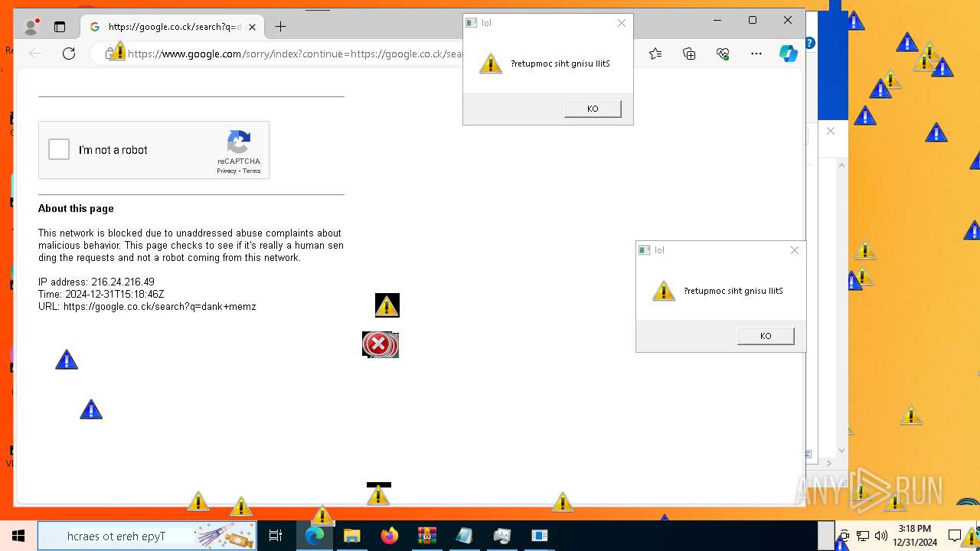Open the volume control in system tray
This screenshot has width=980, height=551.
(881, 536)
